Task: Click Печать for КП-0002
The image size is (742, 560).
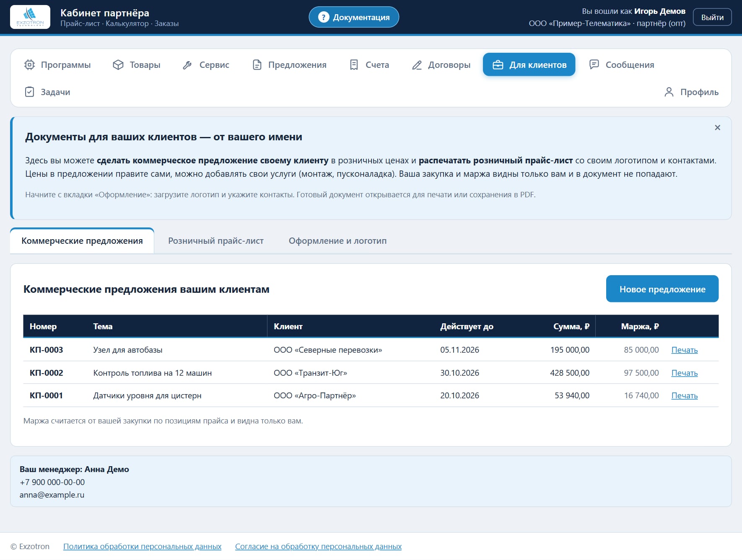Action: (685, 373)
